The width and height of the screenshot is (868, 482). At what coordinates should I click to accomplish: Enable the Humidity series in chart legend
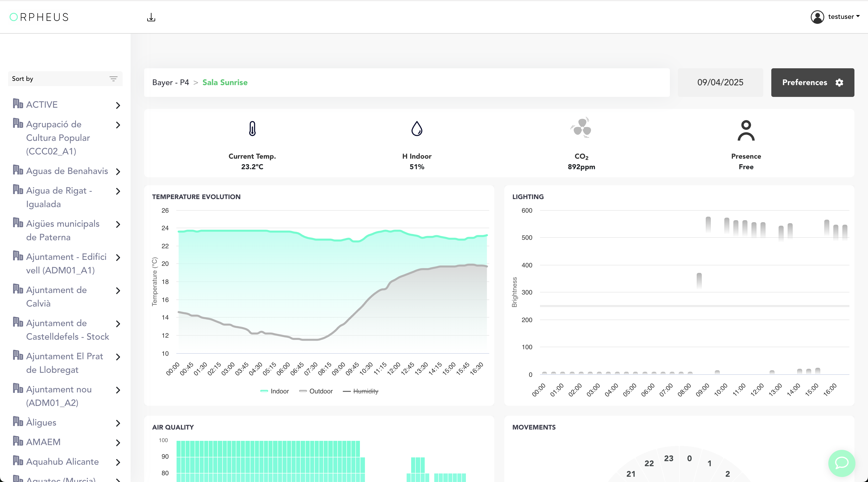pos(361,391)
